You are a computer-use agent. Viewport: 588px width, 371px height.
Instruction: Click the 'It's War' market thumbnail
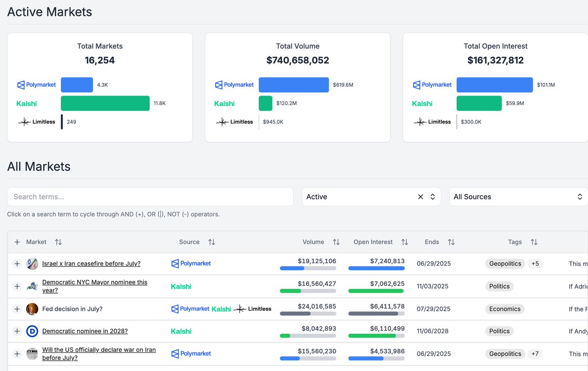pyautogui.click(x=32, y=354)
